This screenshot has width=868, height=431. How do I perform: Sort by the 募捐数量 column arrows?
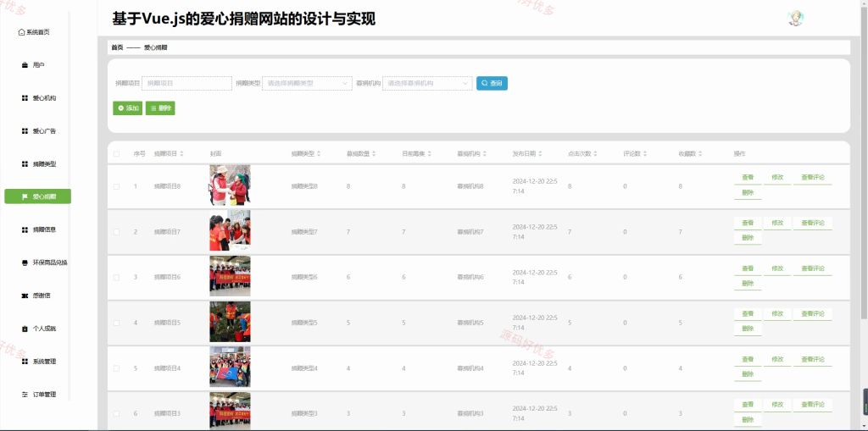(374, 154)
